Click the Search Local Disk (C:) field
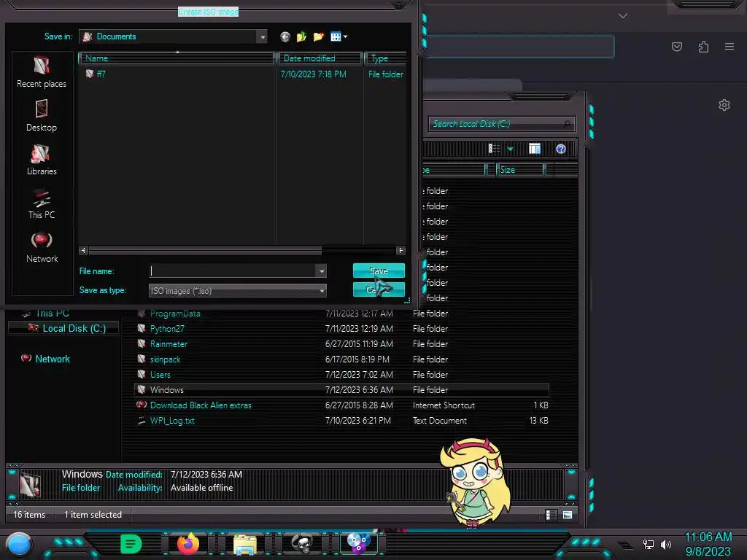Viewport: 747px width, 560px height. (x=501, y=124)
